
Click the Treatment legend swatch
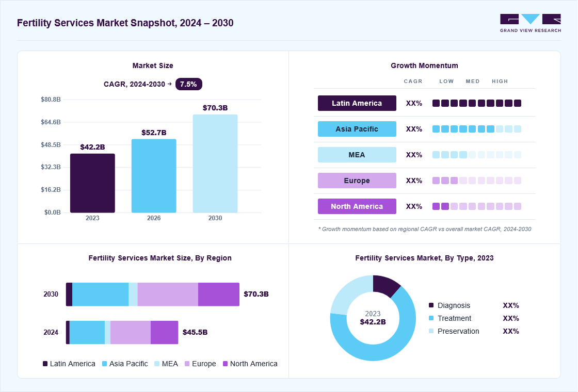click(431, 318)
